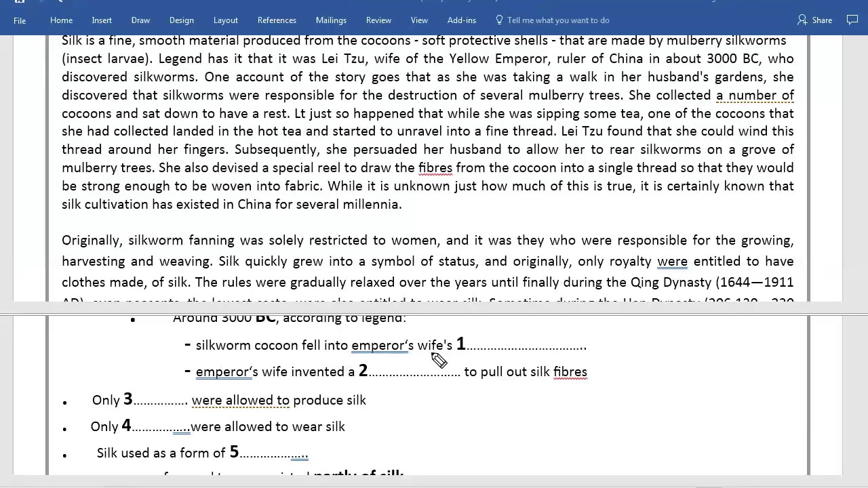Click the dotted blank after number 1
The height and width of the screenshot is (488, 868).
(526, 346)
